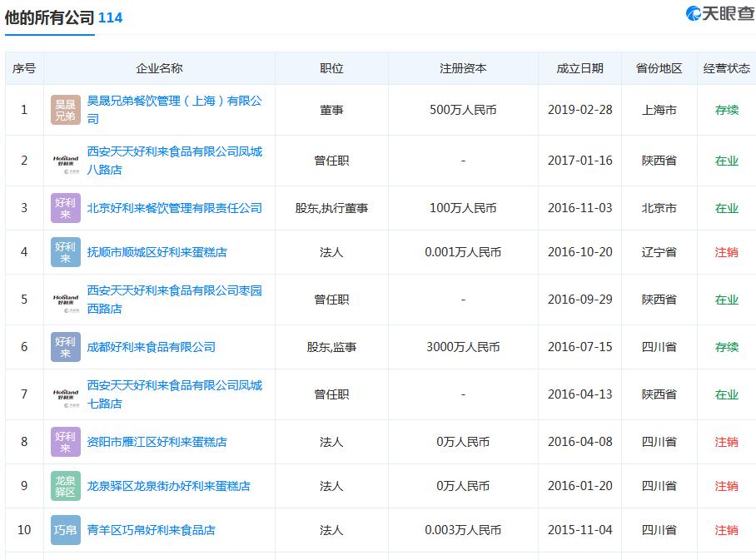Click 注销 status in the 抚顺市 row
This screenshot has width=756, height=560.
pos(727,252)
